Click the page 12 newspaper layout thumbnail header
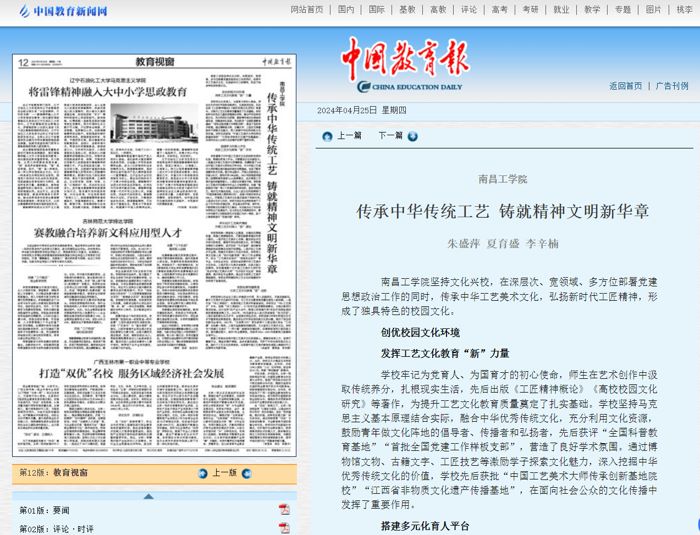Viewport: 700px width, 535px height. click(x=154, y=62)
